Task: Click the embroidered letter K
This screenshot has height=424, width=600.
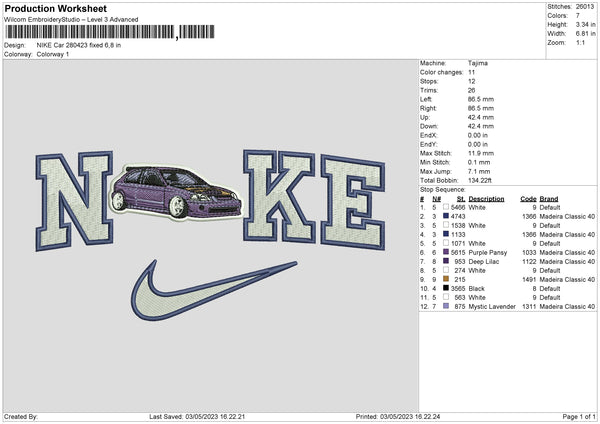Action: (x=279, y=196)
